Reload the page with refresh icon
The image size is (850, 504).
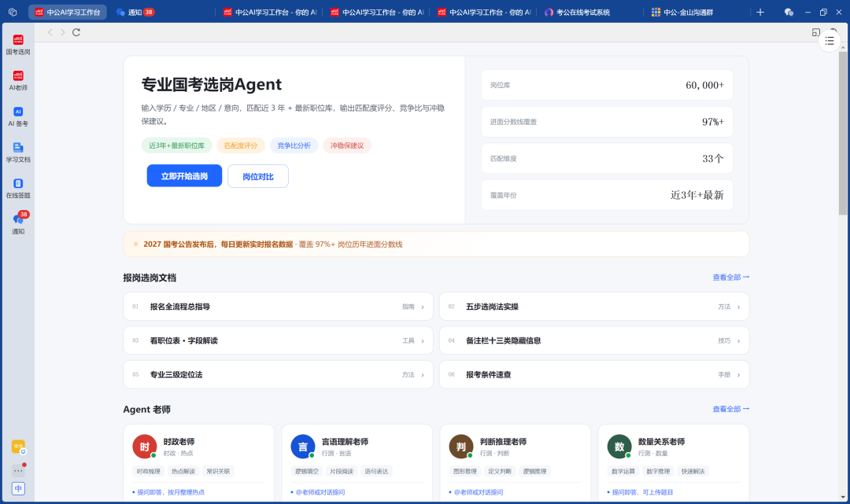point(76,32)
